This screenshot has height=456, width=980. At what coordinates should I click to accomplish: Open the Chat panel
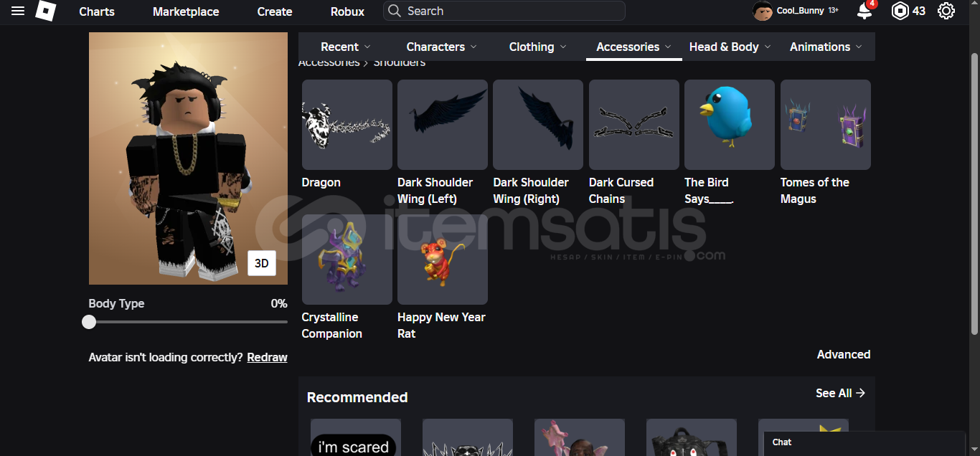pyautogui.click(x=864, y=443)
